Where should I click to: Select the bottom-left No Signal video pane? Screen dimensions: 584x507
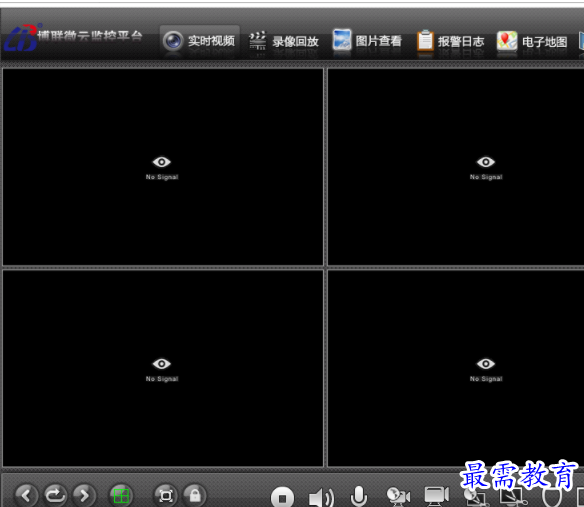pyautogui.click(x=163, y=368)
